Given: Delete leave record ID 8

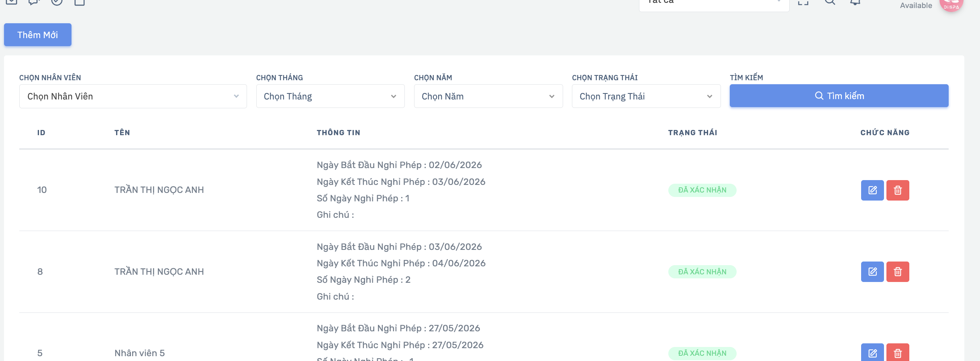Looking at the screenshot, I should pos(898,272).
